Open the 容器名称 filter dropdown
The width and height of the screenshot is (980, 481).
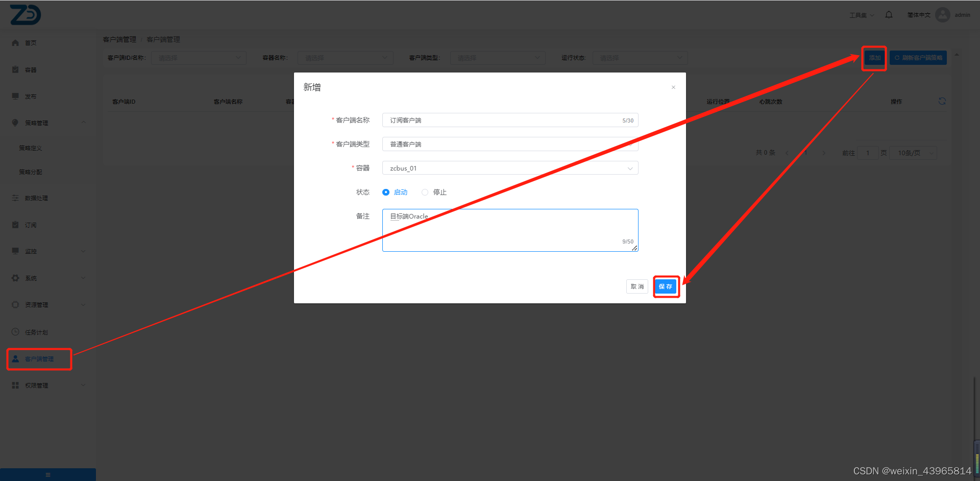pos(345,58)
